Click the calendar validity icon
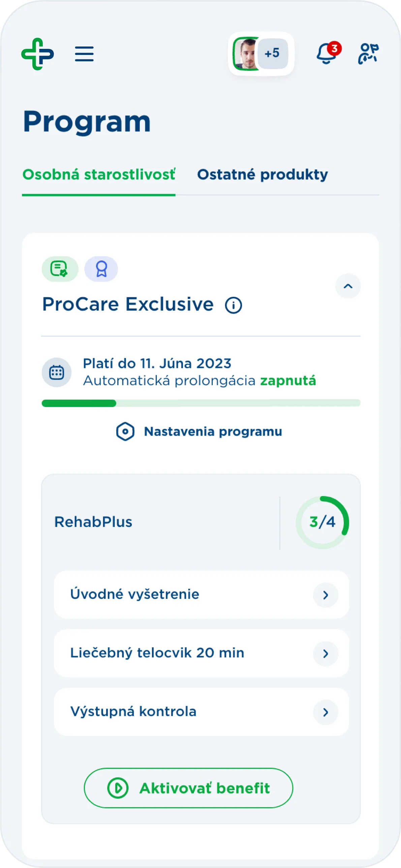401x868 pixels. (x=57, y=372)
